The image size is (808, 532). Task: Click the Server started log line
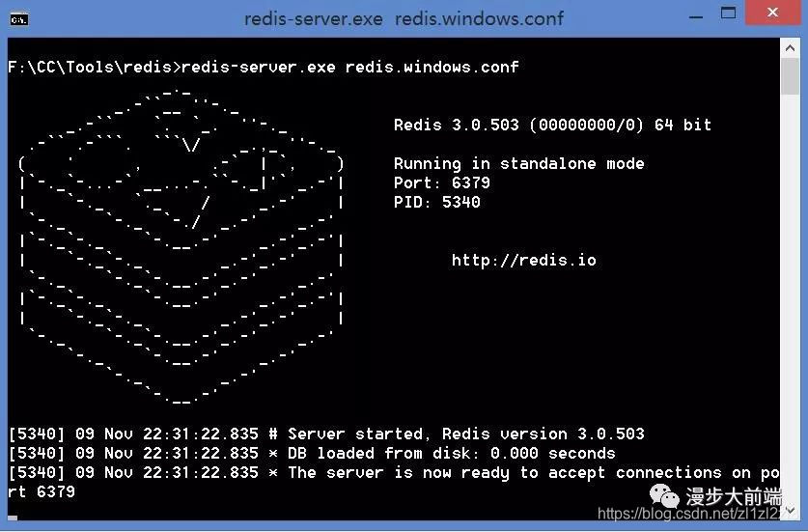[326, 434]
